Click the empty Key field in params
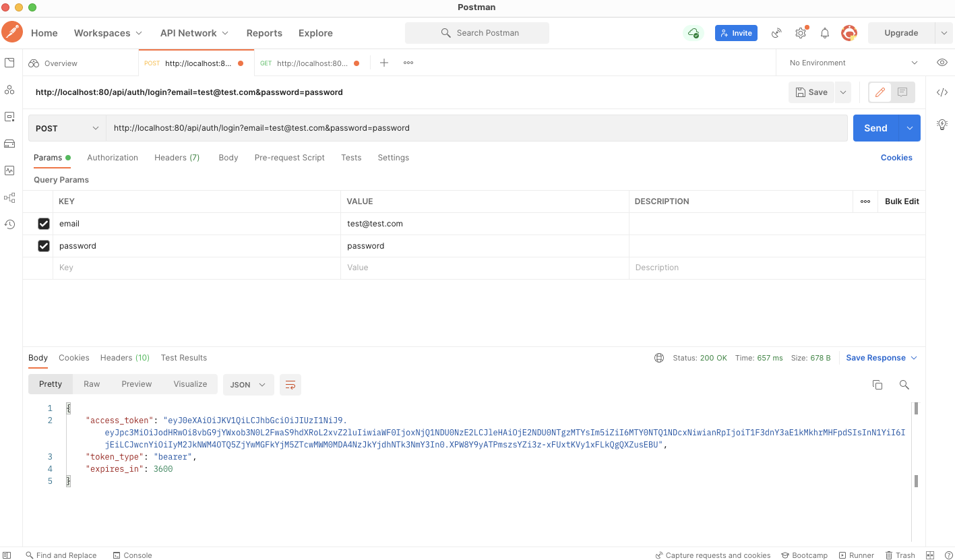The image size is (955, 560). pyautogui.click(x=197, y=268)
